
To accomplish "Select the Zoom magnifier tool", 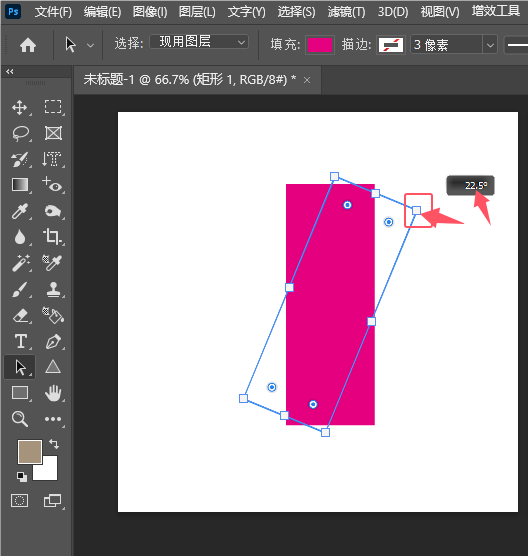I will 20,419.
